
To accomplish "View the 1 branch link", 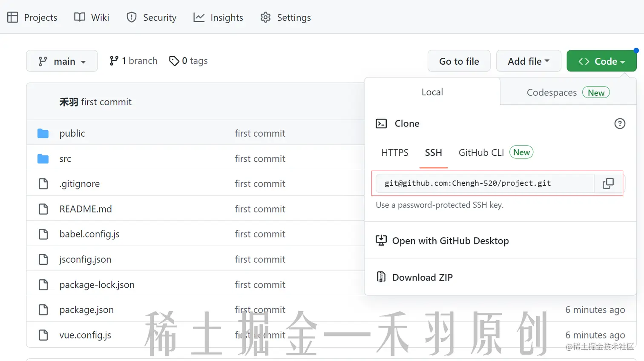I will [133, 61].
